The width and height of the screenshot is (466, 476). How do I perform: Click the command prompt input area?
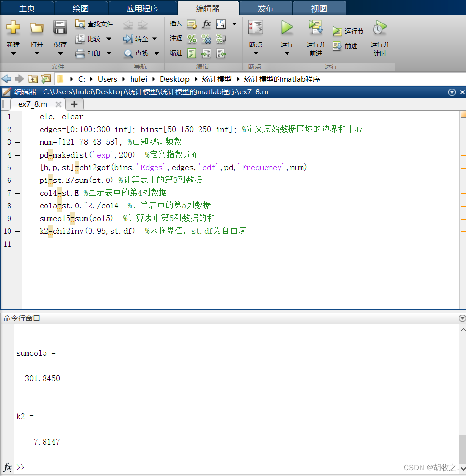click(x=237, y=467)
